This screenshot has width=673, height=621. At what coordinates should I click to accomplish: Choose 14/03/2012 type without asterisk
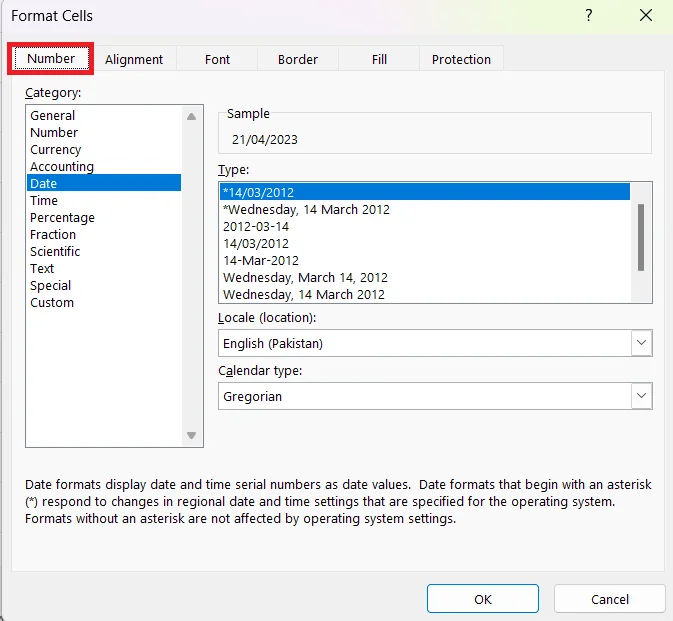click(425, 243)
